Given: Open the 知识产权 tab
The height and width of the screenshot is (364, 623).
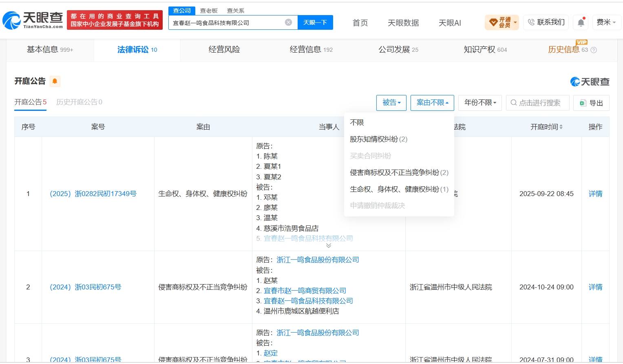Looking at the screenshot, I should pyautogui.click(x=485, y=50).
